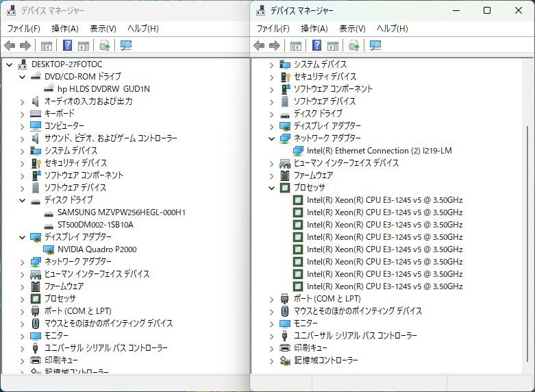The width and height of the screenshot is (535, 392).
Task: Collapse ディスプレイ アダプター node in left window
Action: pyautogui.click(x=22, y=237)
